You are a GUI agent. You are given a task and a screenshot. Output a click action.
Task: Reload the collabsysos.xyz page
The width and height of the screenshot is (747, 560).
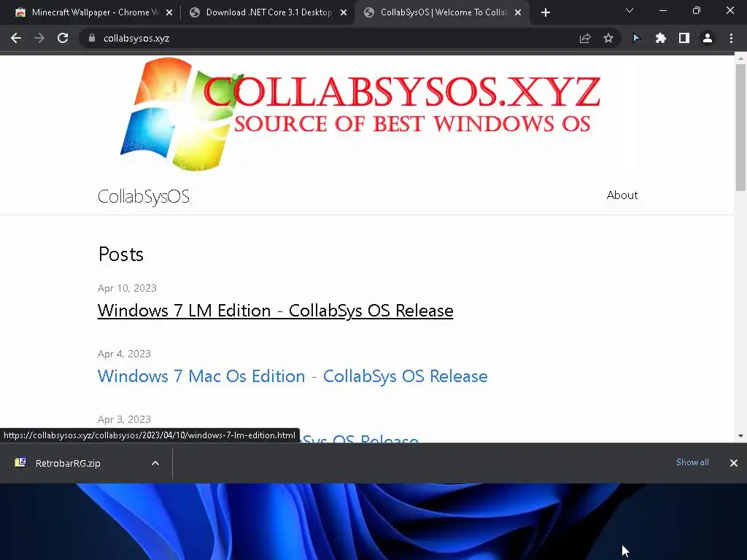(63, 38)
